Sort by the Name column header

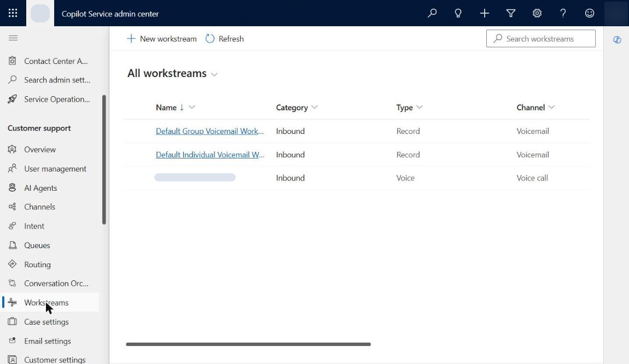(x=166, y=108)
